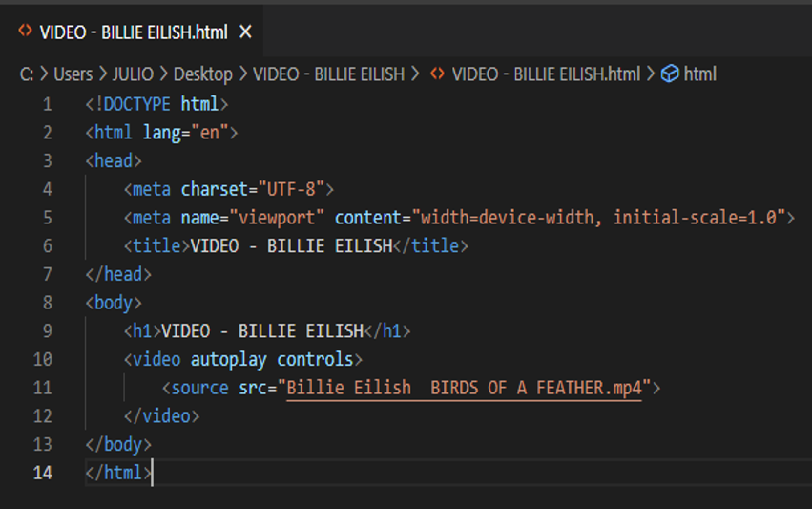Open the JULIO breadcrumb folder

tap(133, 74)
